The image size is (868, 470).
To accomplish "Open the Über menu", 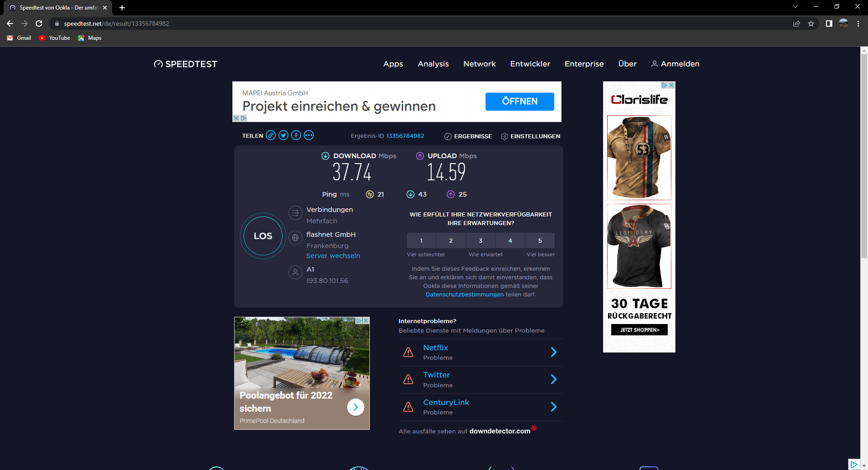I will 627,64.
